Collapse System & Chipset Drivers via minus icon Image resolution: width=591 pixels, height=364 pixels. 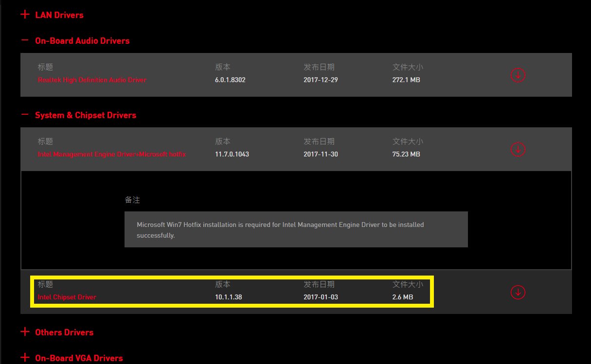point(25,115)
